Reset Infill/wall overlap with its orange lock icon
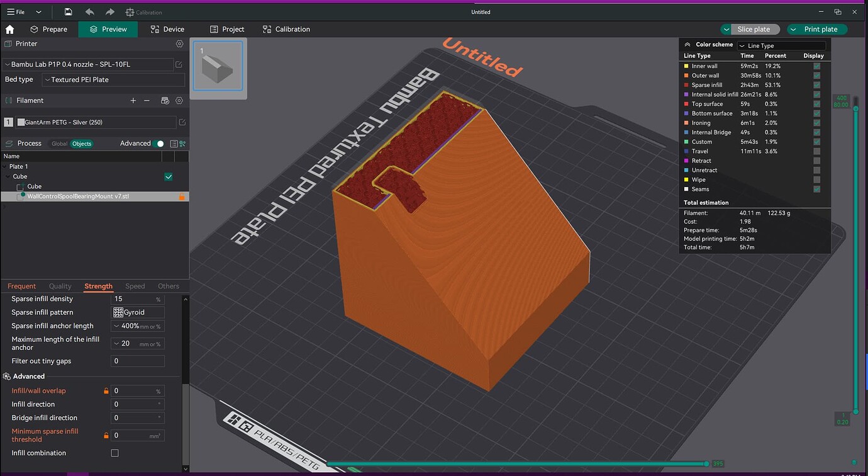The width and height of the screenshot is (868, 476). click(106, 391)
